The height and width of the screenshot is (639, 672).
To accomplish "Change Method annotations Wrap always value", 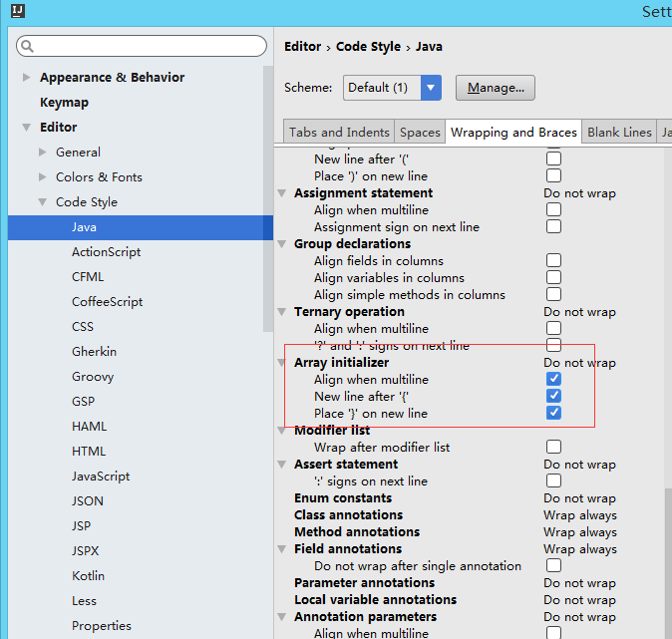I will point(580,532).
